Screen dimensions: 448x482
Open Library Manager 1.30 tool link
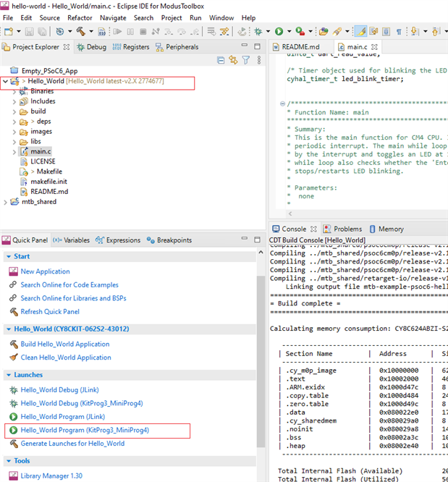pyautogui.click(x=51, y=476)
